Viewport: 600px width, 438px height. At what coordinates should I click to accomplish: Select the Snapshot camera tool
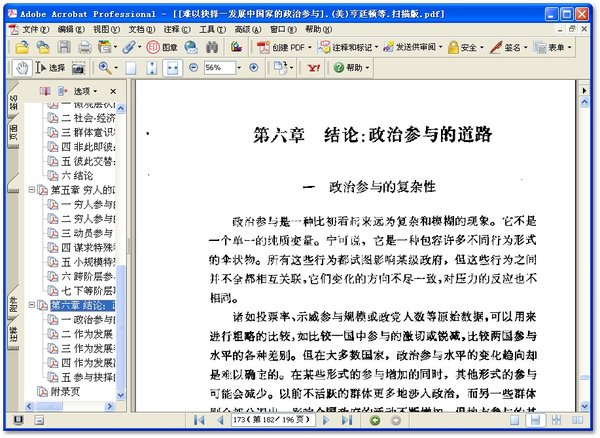(78, 68)
